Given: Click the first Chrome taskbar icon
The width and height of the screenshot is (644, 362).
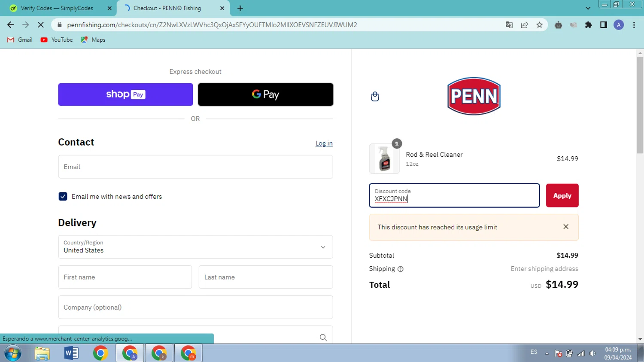Looking at the screenshot, I should point(100,353).
